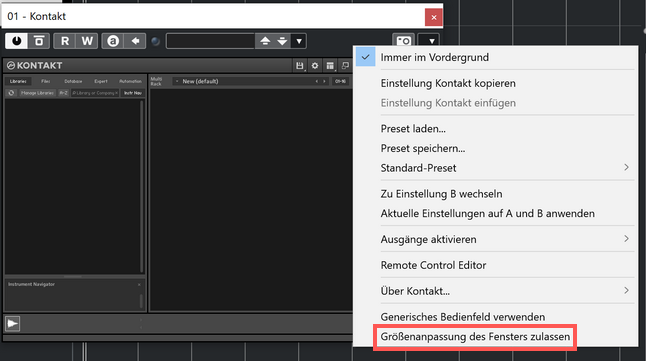Enable Read automation (R) button
Image resolution: width=646 pixels, height=361 pixels.
pyautogui.click(x=65, y=41)
